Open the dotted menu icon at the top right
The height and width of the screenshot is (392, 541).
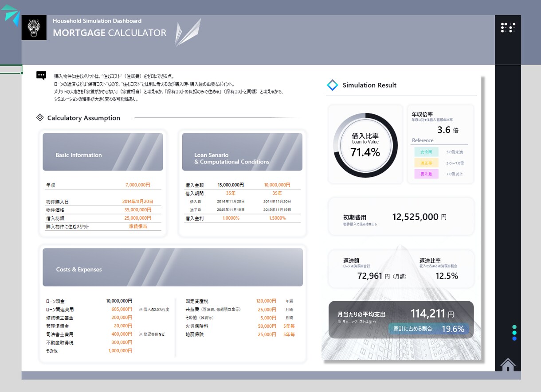click(x=508, y=27)
